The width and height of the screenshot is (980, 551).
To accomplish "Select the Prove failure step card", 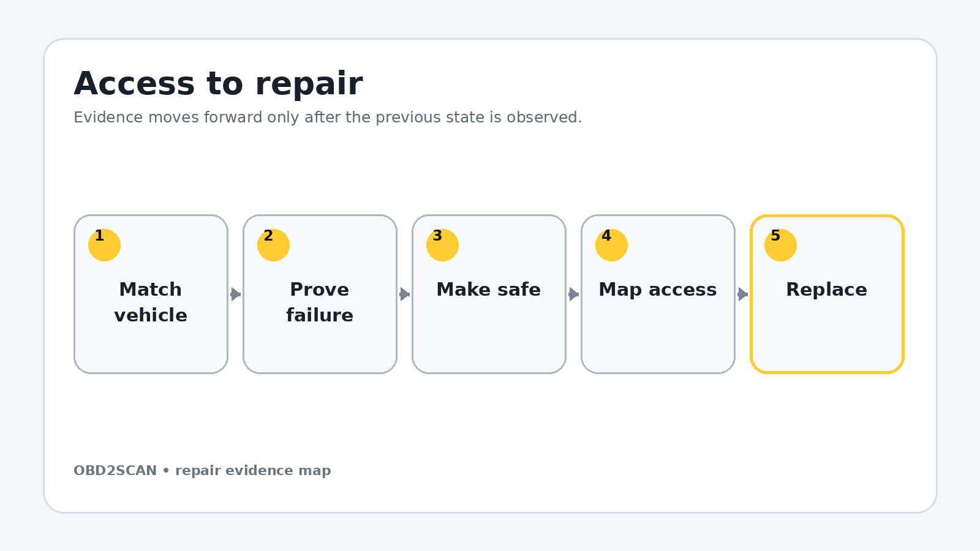I will click(x=320, y=294).
